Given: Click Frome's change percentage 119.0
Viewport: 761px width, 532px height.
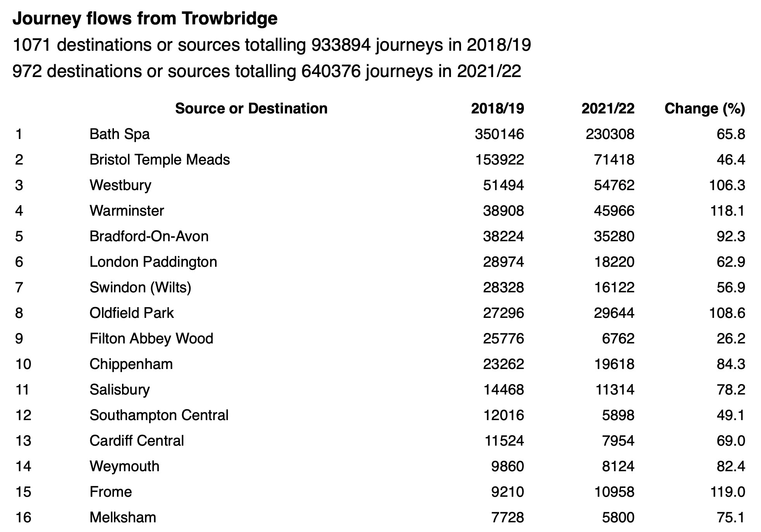Looking at the screenshot, I should click(727, 492).
